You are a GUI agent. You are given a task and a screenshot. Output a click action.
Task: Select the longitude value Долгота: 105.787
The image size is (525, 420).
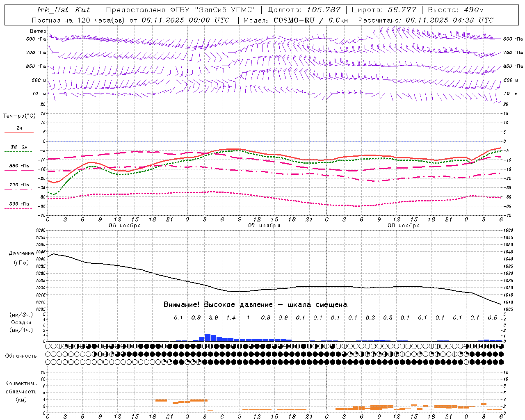click(304, 10)
